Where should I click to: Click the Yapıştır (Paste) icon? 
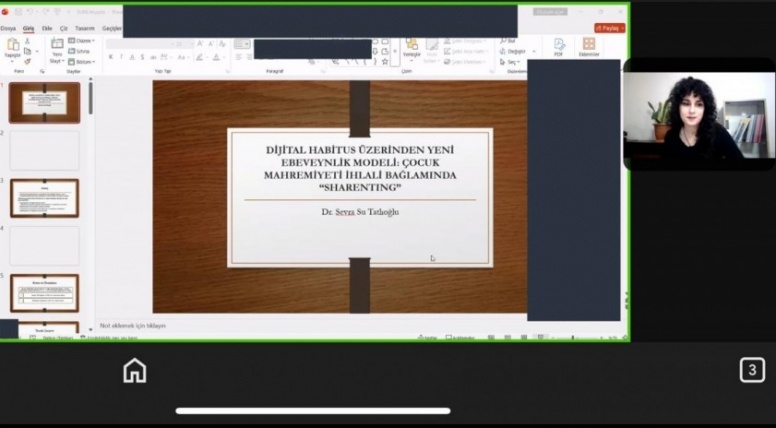[13, 45]
